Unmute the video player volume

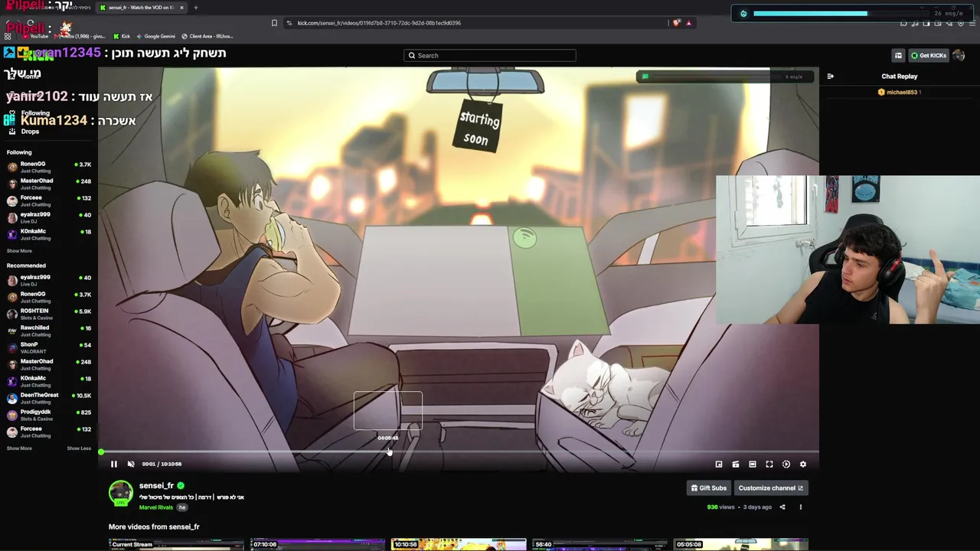[131, 464]
